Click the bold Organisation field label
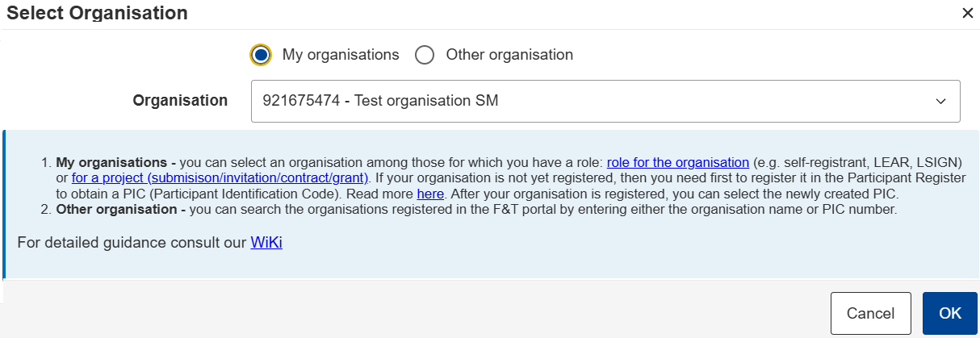The width and height of the screenshot is (980, 338). pos(180,101)
